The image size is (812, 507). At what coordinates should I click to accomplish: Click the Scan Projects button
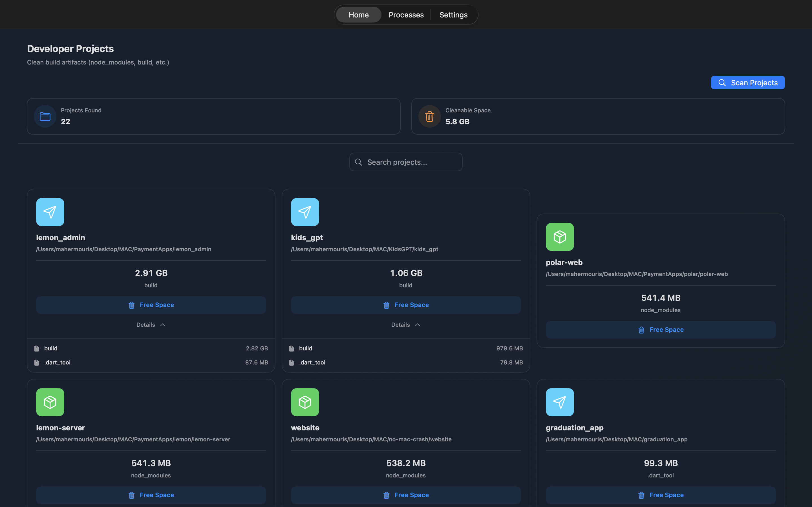[x=748, y=83]
